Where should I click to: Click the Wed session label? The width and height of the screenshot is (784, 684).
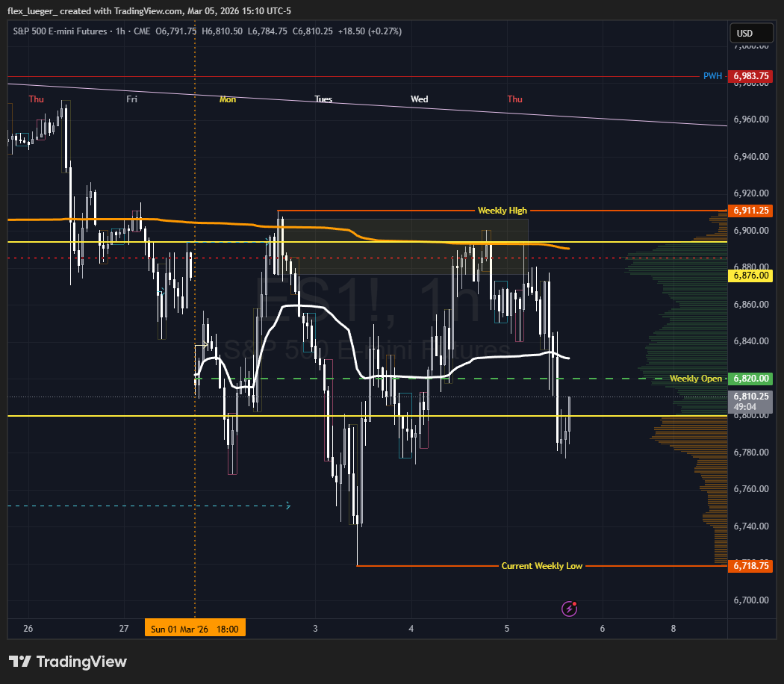(x=419, y=99)
